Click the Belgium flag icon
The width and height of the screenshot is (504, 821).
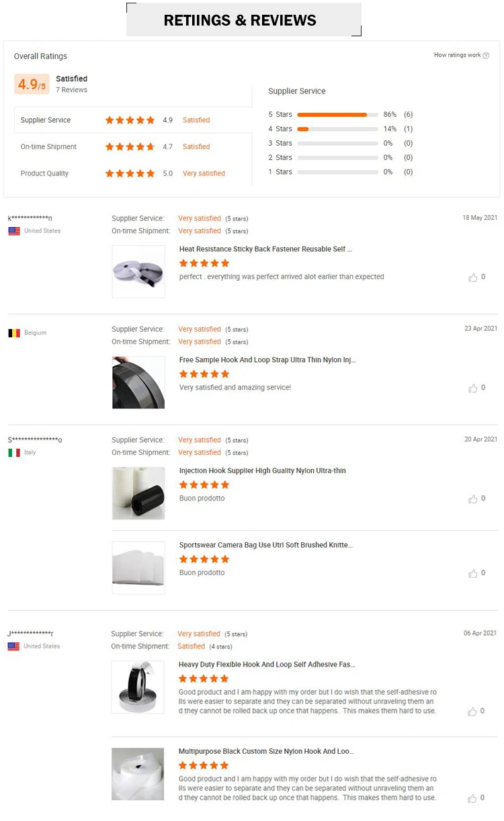point(14,333)
